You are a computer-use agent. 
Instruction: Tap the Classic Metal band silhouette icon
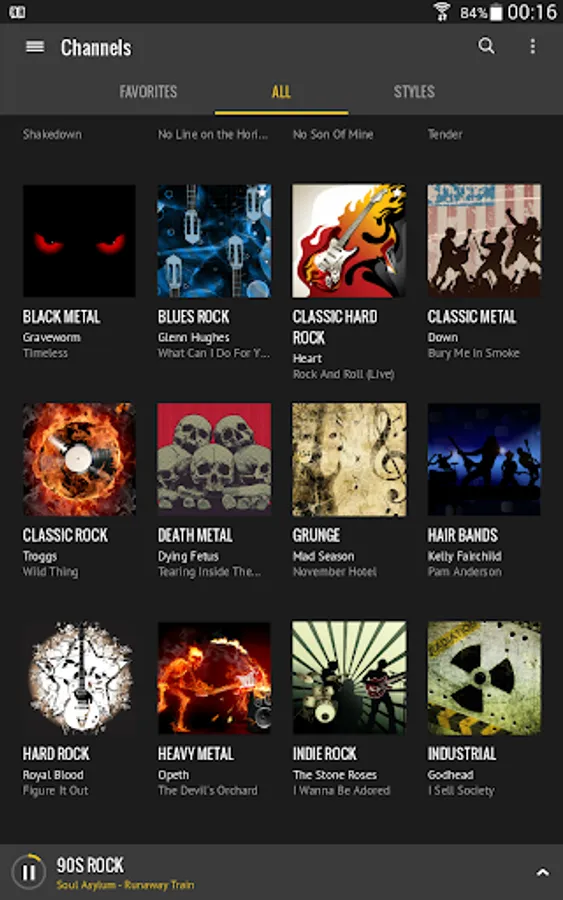484,241
